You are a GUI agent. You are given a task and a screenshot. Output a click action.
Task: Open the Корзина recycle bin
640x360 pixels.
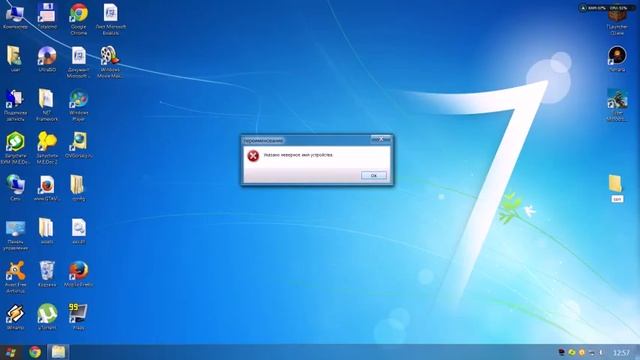(x=47, y=274)
